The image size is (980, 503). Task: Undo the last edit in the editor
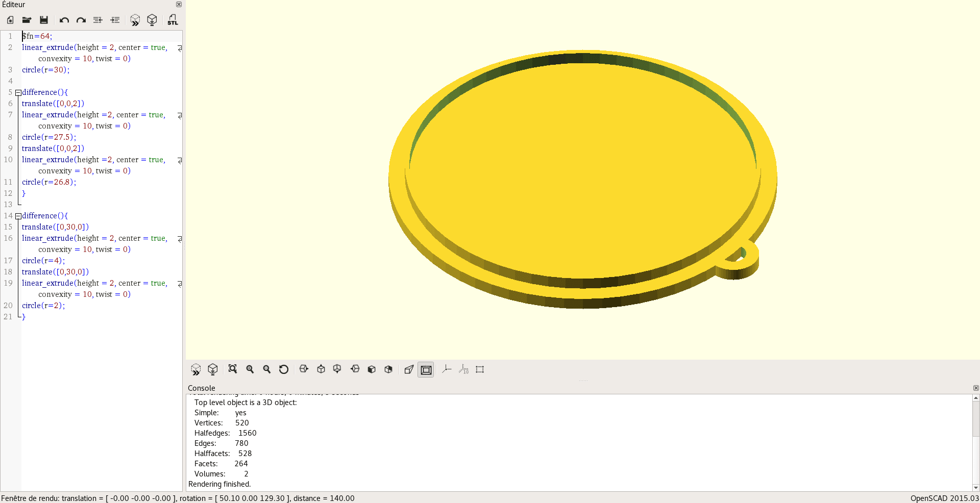click(64, 20)
